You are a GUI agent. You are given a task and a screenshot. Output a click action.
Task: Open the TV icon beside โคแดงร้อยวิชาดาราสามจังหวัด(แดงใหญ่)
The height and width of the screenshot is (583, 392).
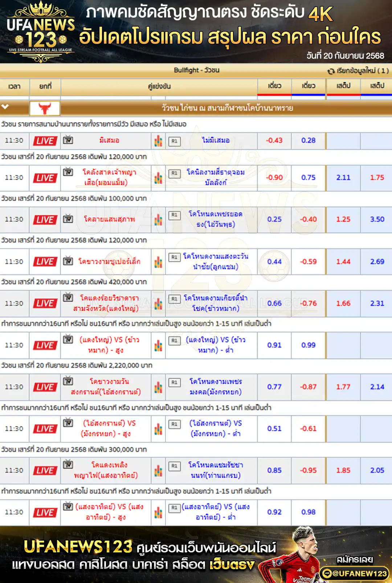coord(68,297)
